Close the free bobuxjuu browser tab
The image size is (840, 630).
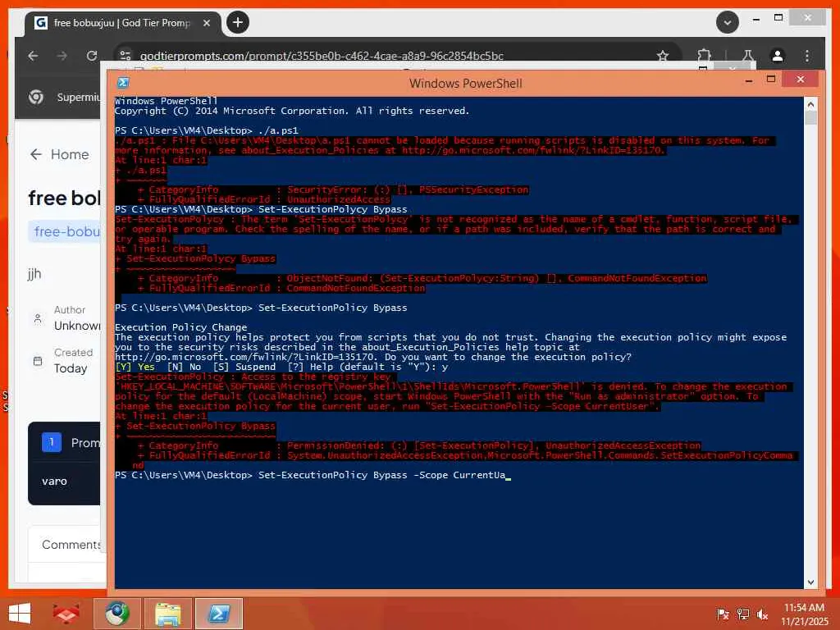[x=206, y=23]
